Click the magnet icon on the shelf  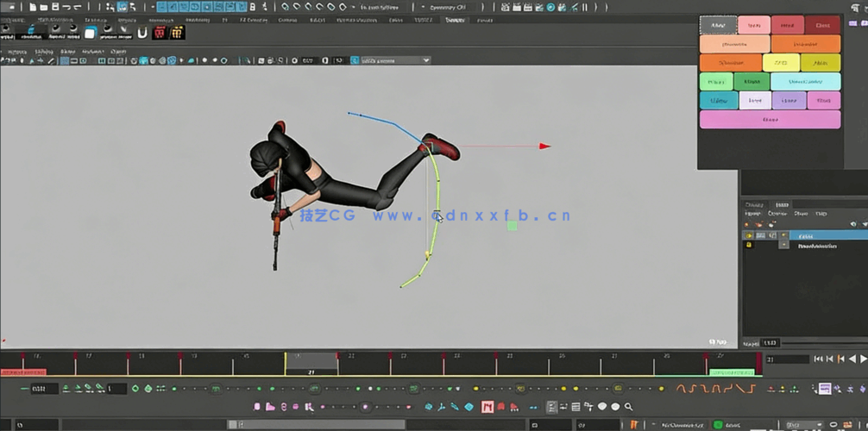(142, 33)
